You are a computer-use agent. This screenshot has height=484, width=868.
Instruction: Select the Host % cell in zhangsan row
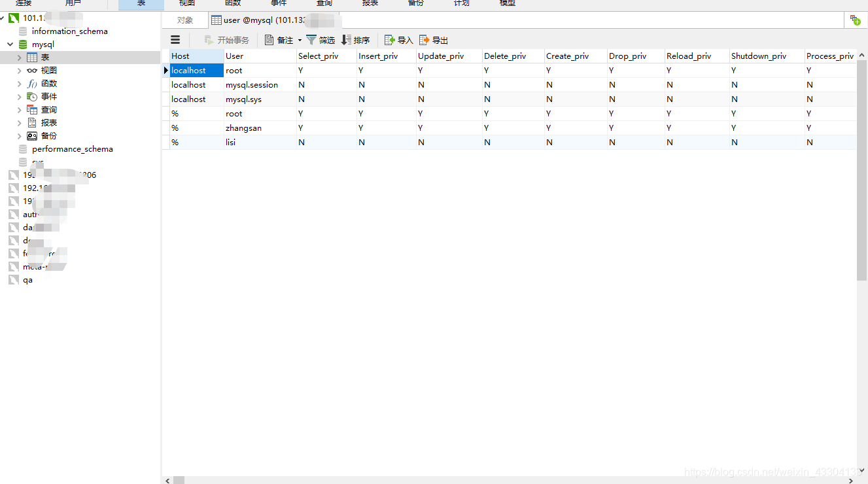[x=197, y=128]
